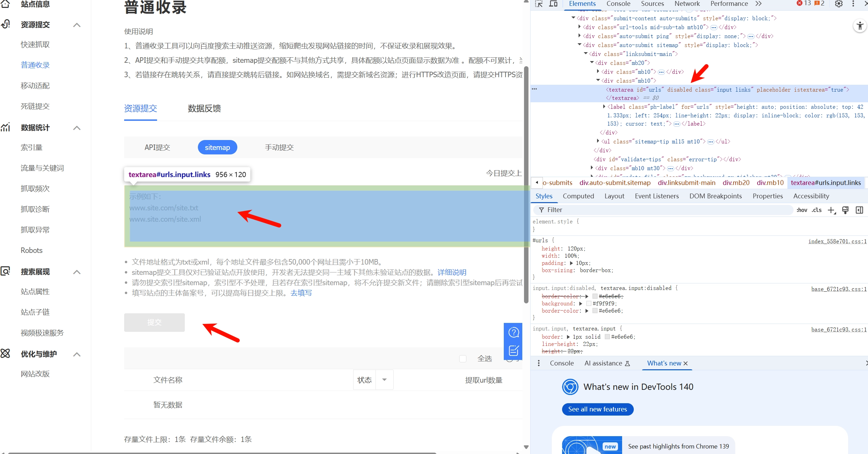Click the filter funnel icon in Styles

pos(541,210)
